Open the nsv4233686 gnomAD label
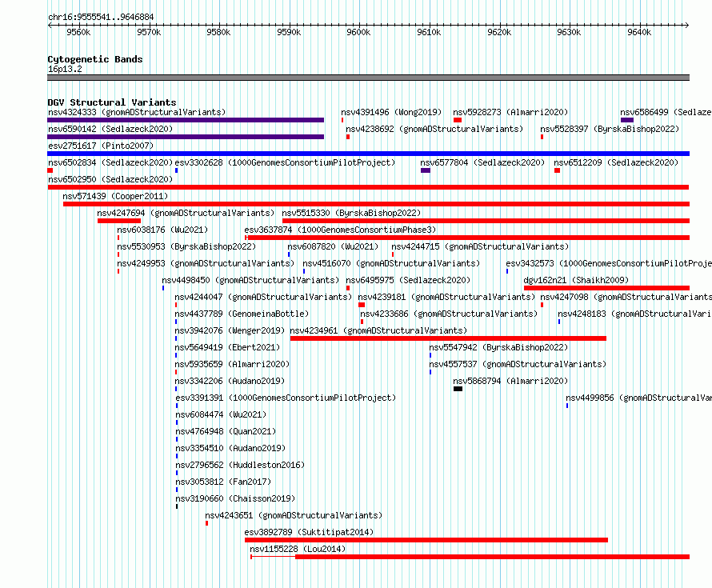712x588 pixels. pos(449,314)
